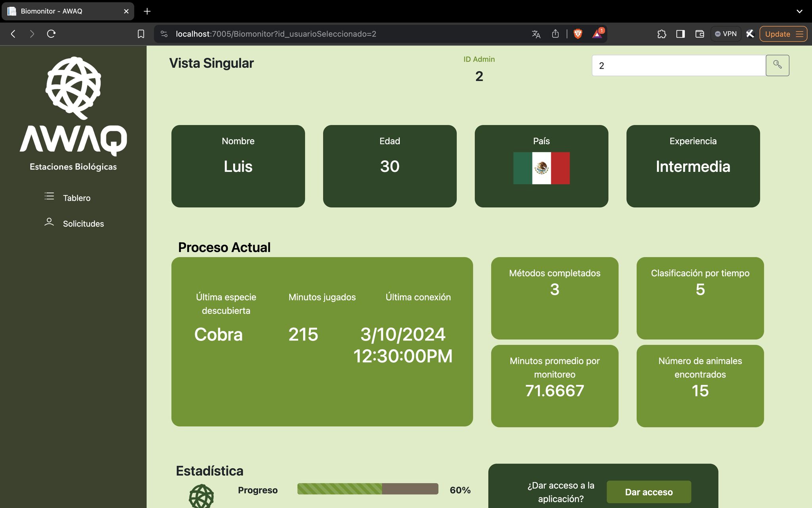Click the Edad card showing 30
The width and height of the screenshot is (812, 508).
coord(390,166)
